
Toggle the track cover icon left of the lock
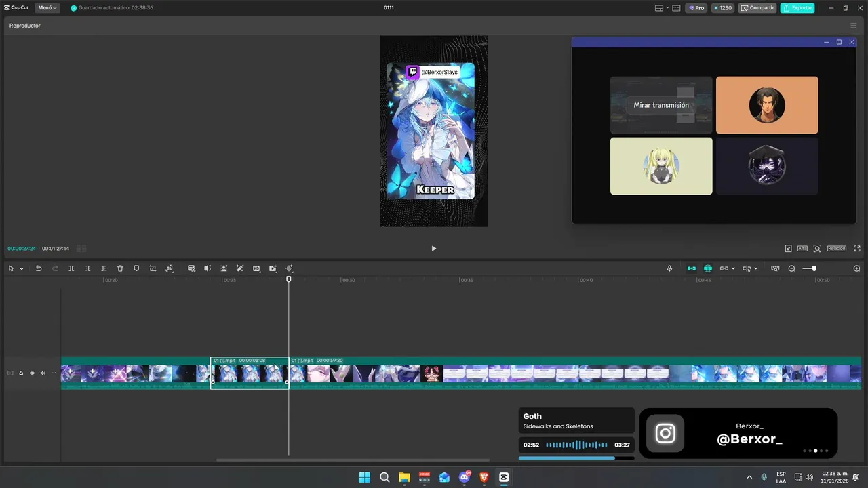(10, 373)
